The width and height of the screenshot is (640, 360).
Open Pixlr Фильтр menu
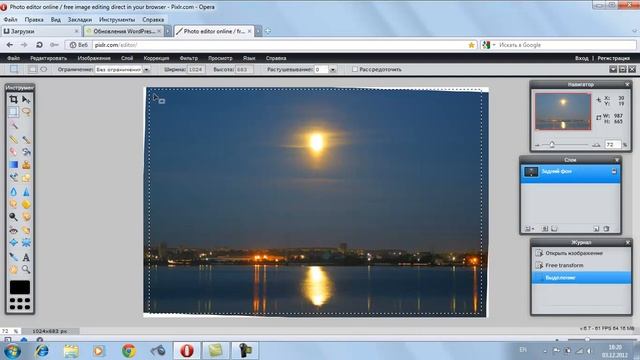point(189,58)
